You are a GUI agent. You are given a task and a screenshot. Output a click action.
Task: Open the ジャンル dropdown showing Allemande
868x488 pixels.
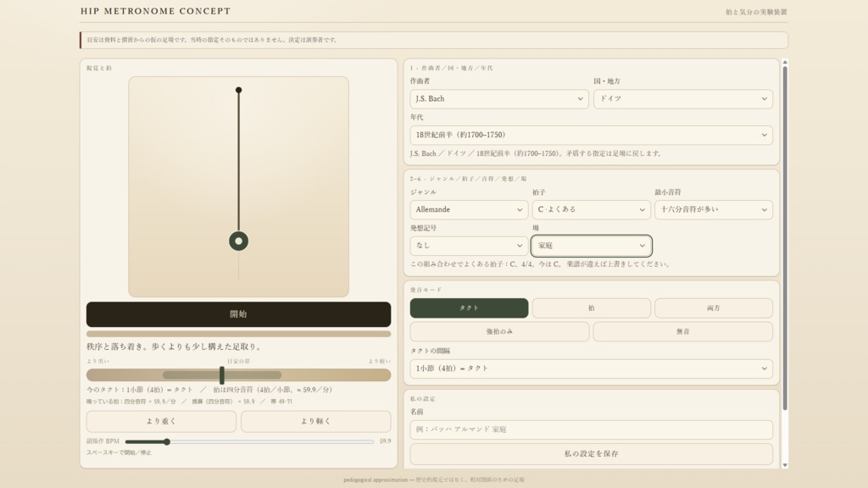click(468, 210)
